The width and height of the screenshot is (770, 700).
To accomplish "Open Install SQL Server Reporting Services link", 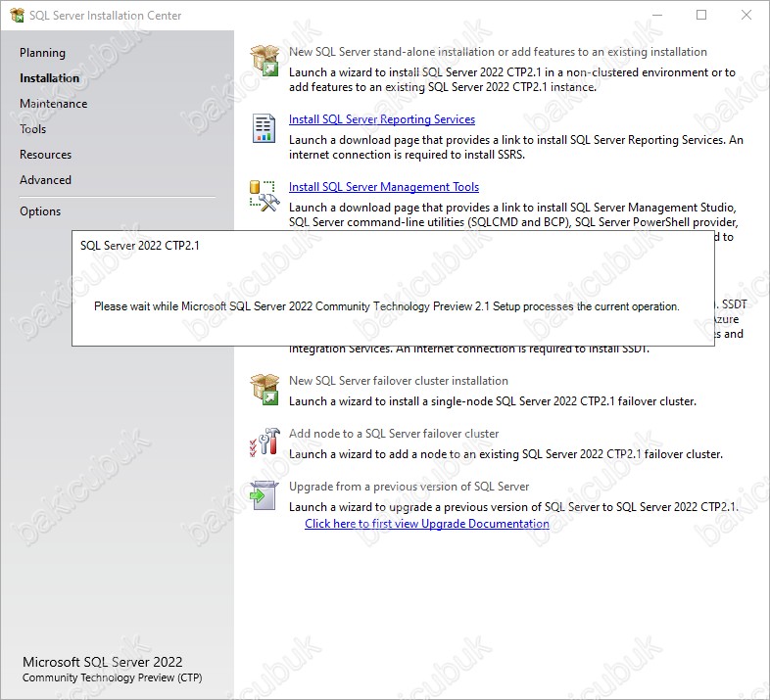I will [382, 119].
